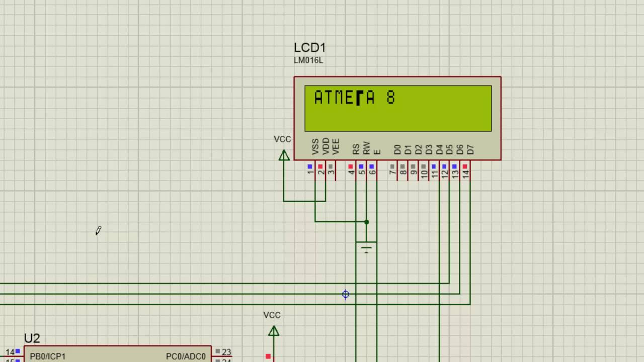Click the red logic-state indicator below lower VCC
The height and width of the screenshot is (362, 644).
click(x=268, y=356)
